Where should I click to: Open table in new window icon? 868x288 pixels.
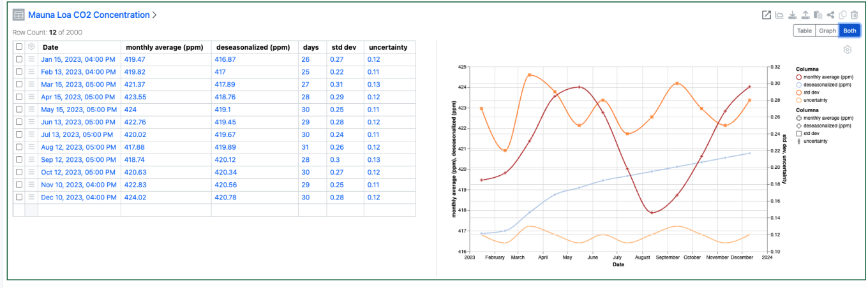click(x=767, y=15)
